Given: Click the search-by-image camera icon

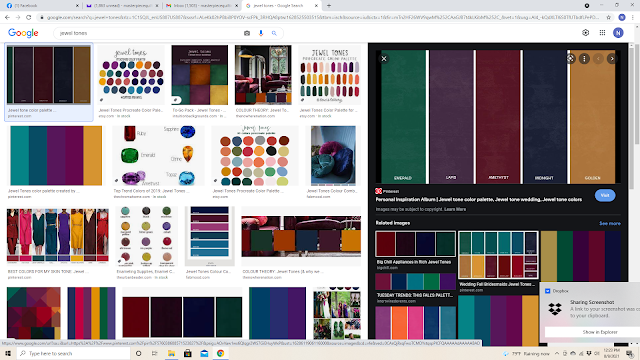Looking at the screenshot, I should click(247, 33).
